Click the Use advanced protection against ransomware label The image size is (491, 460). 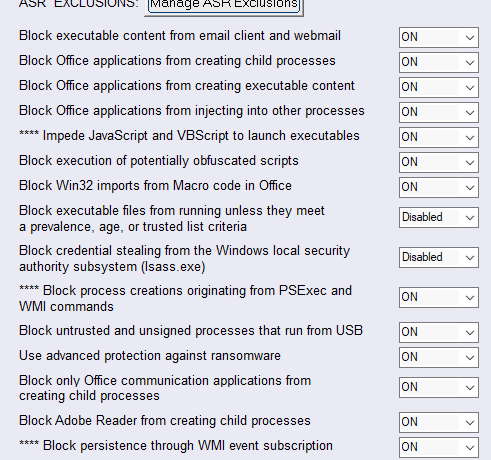coord(150,356)
